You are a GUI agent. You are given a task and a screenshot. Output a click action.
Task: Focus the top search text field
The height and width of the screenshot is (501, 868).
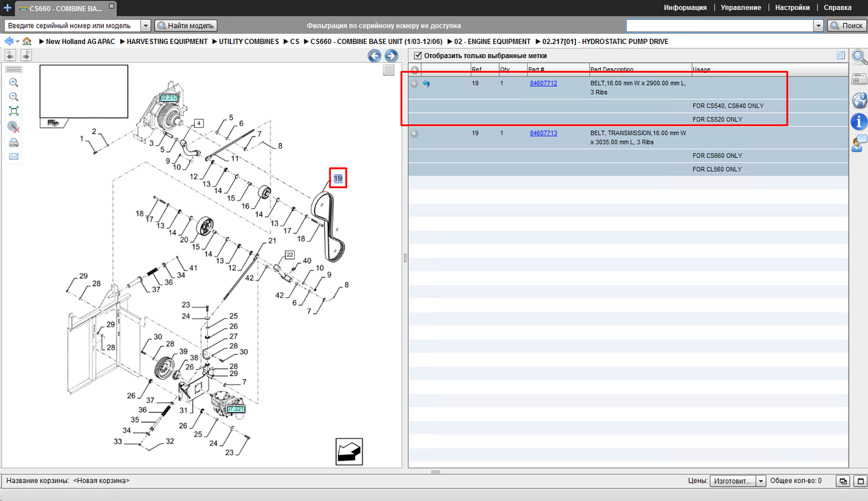(x=720, y=25)
